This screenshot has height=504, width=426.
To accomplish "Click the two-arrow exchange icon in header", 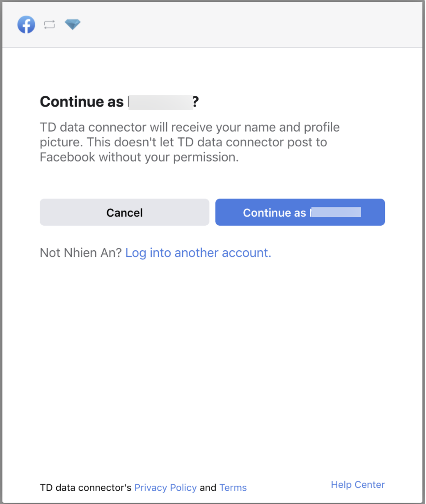I will [49, 25].
